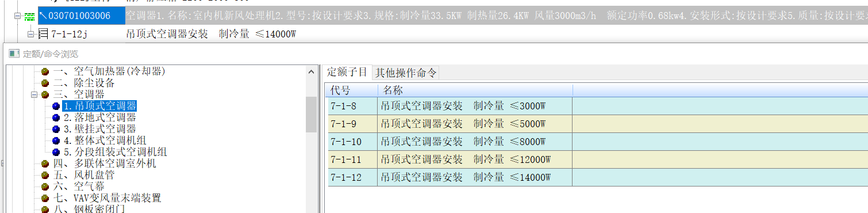
Task: Click the 定额/命令浏览 window title icon
Action: pos(14,54)
